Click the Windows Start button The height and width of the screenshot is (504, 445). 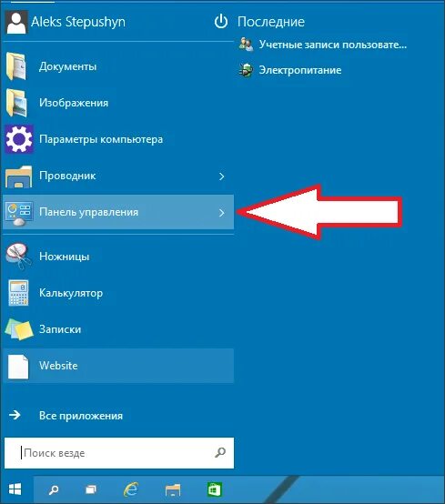(x=15, y=489)
